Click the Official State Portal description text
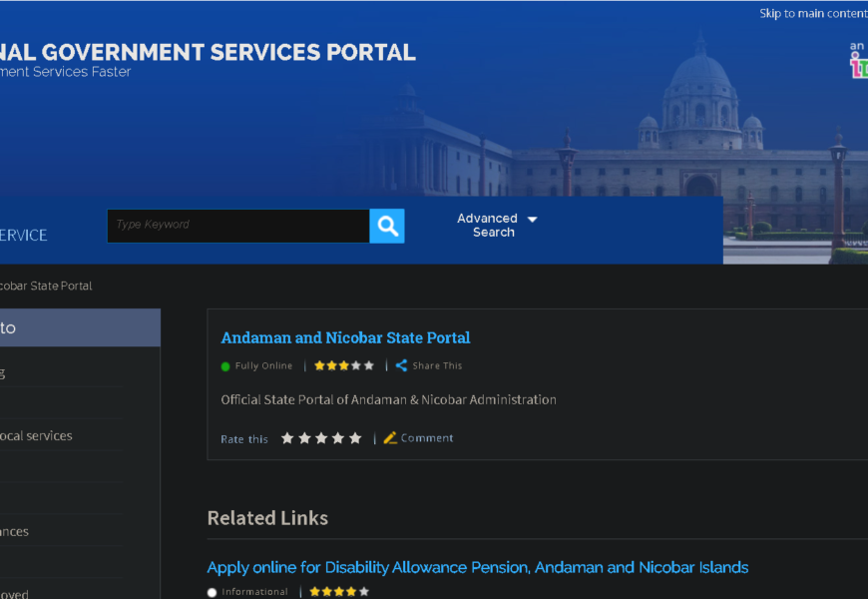The image size is (868, 599). click(389, 399)
